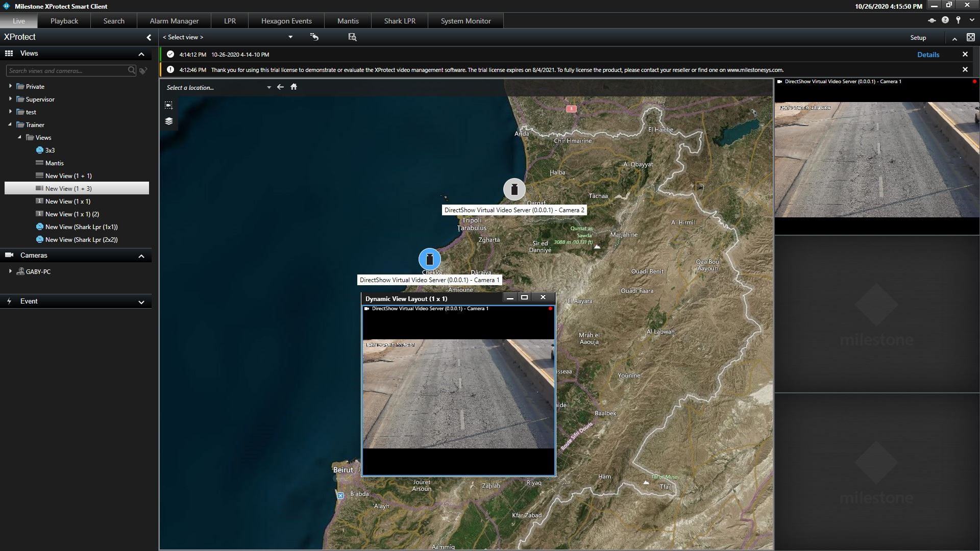The image size is (980, 551).
Task: Collapse the Cameras pane
Action: pos(141,256)
